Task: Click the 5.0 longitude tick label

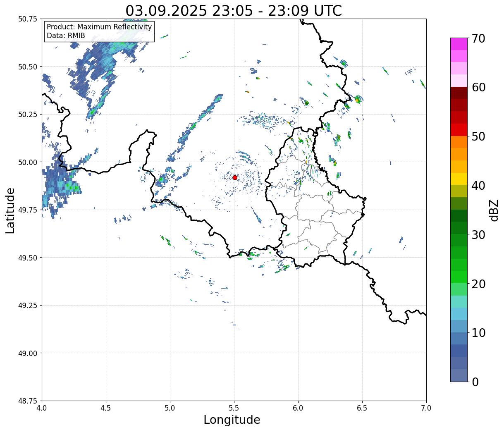Action: point(170,408)
